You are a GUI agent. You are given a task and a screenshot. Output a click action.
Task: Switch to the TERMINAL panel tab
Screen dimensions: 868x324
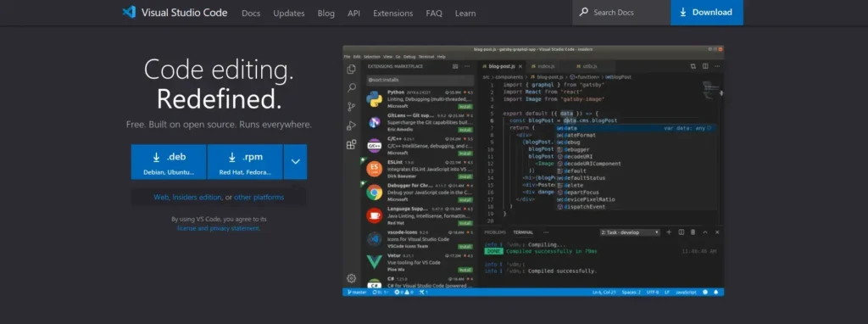[x=523, y=232]
